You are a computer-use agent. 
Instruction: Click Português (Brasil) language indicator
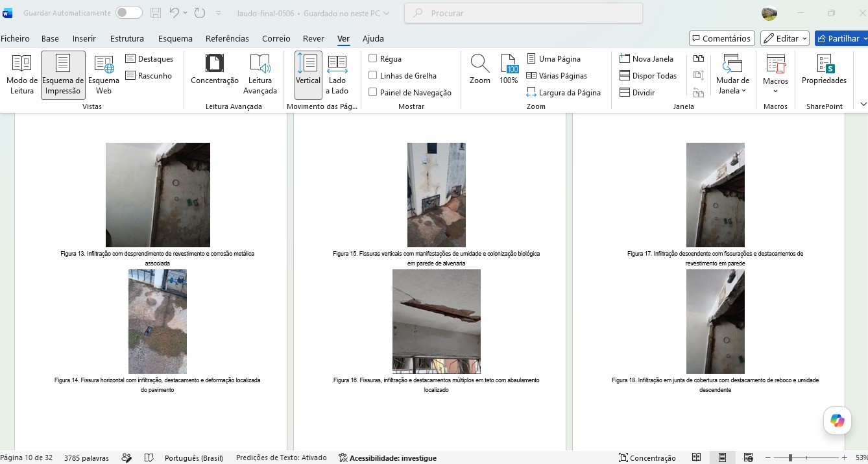(x=193, y=458)
